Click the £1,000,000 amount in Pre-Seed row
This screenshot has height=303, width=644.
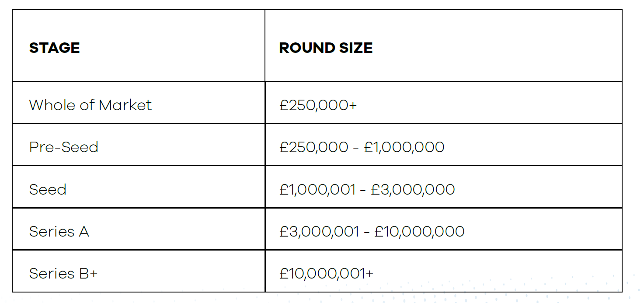[404, 147]
